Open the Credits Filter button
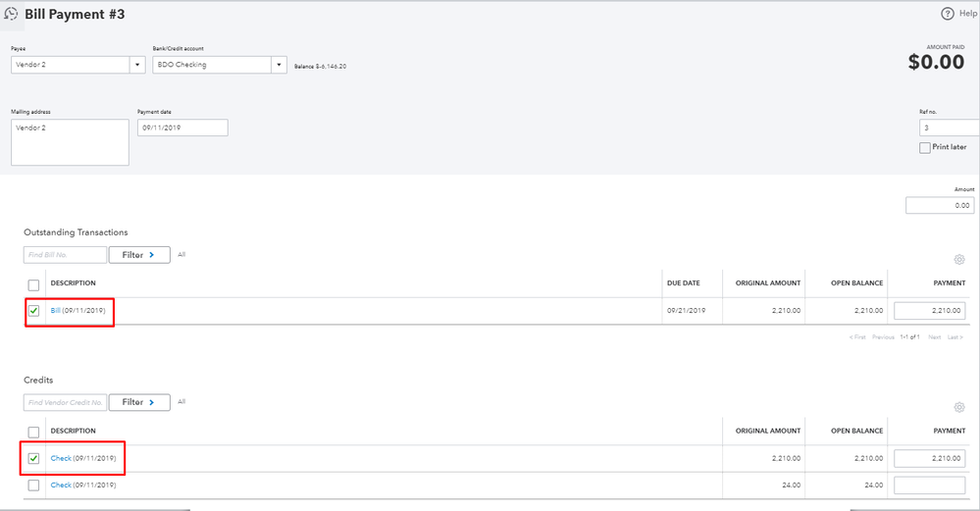This screenshot has width=980, height=511. pyautogui.click(x=139, y=402)
